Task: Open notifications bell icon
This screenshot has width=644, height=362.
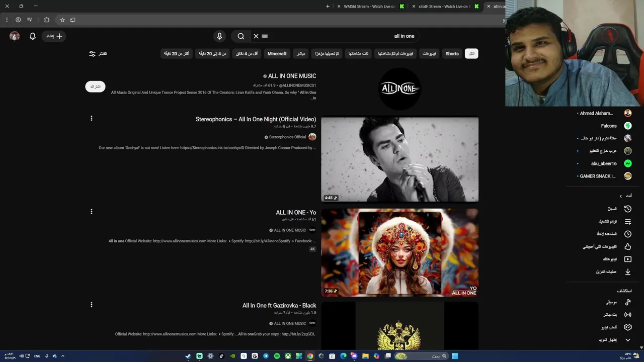Action: coord(33,36)
